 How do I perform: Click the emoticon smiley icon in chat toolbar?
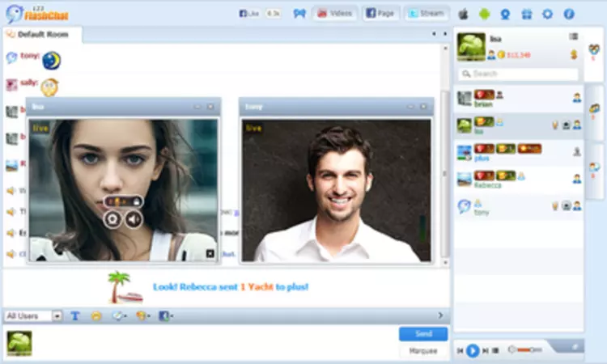pos(96,316)
